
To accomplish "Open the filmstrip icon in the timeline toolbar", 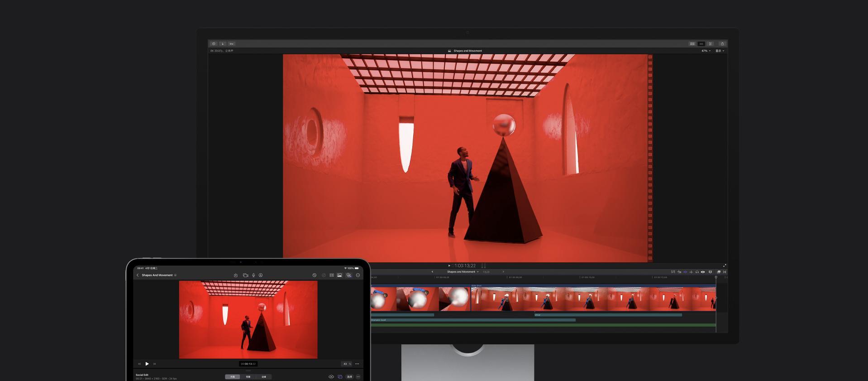I will click(x=710, y=272).
